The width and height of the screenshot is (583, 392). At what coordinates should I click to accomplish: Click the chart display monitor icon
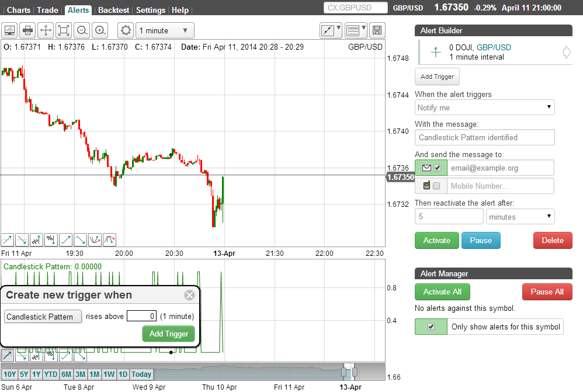tap(10, 30)
